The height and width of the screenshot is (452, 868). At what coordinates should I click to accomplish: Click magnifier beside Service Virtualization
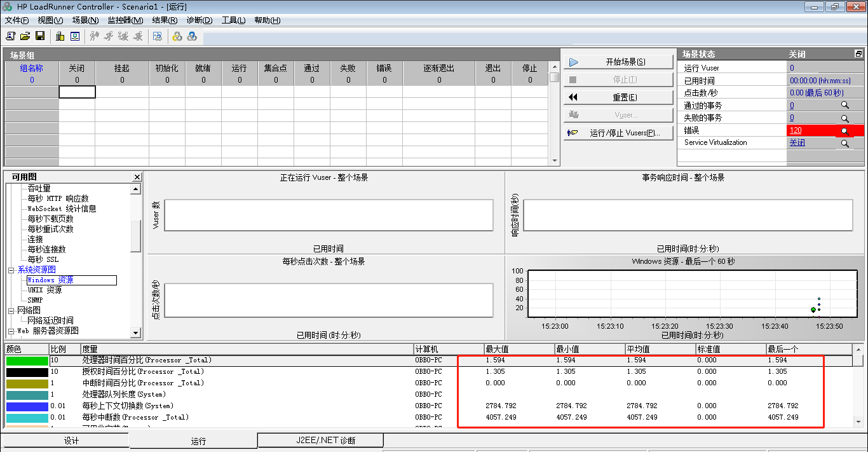(844, 144)
